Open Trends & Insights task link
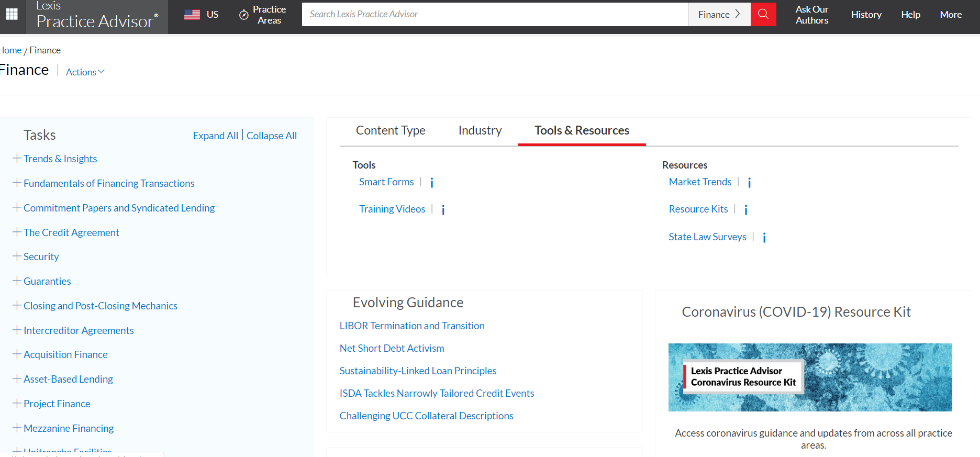 pos(60,159)
